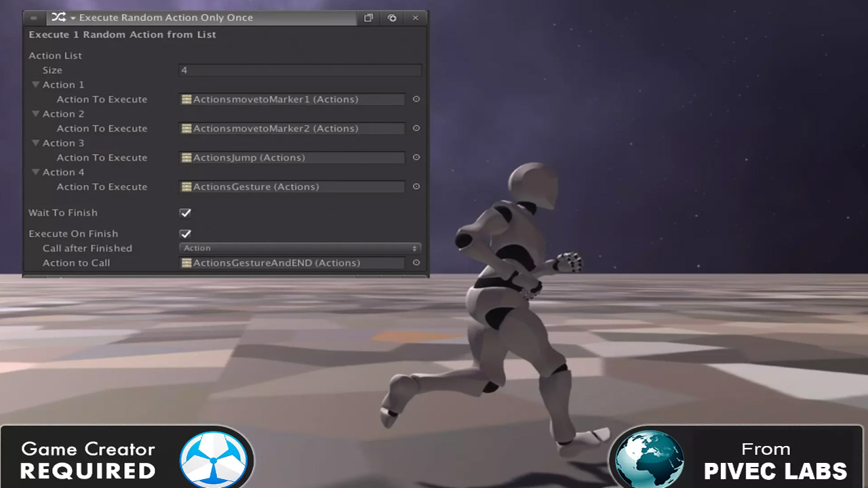The image size is (868, 488).
Task: Click the duplicate action icon with plus
Action: pos(392,18)
